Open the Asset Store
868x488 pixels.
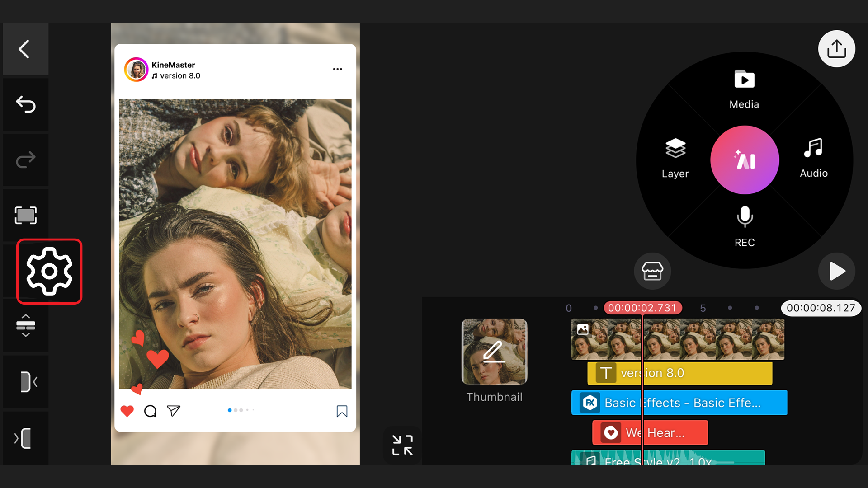click(652, 271)
